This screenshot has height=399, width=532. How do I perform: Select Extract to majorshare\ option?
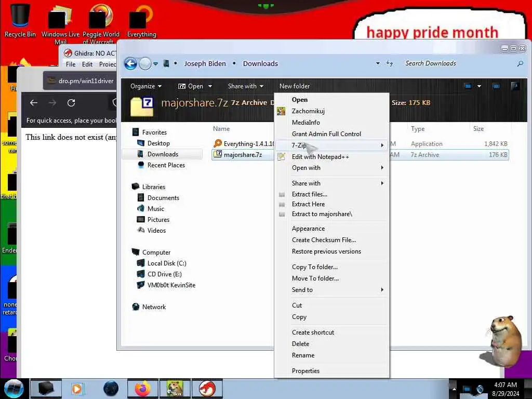click(x=332, y=214)
